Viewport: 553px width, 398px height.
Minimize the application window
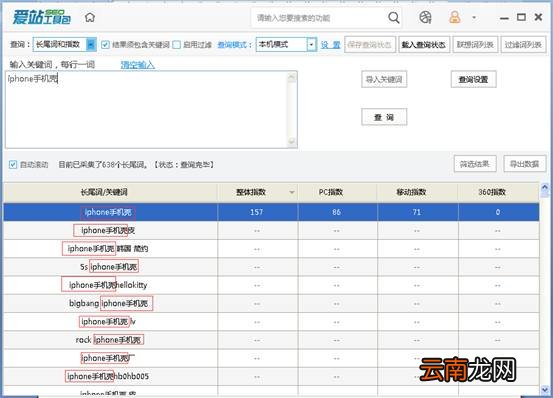pos(504,18)
